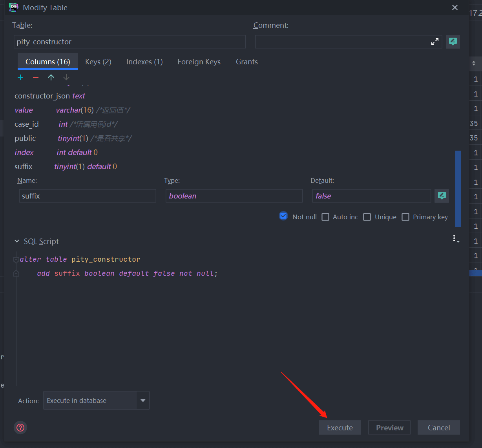Click the Default field containing false

371,196
